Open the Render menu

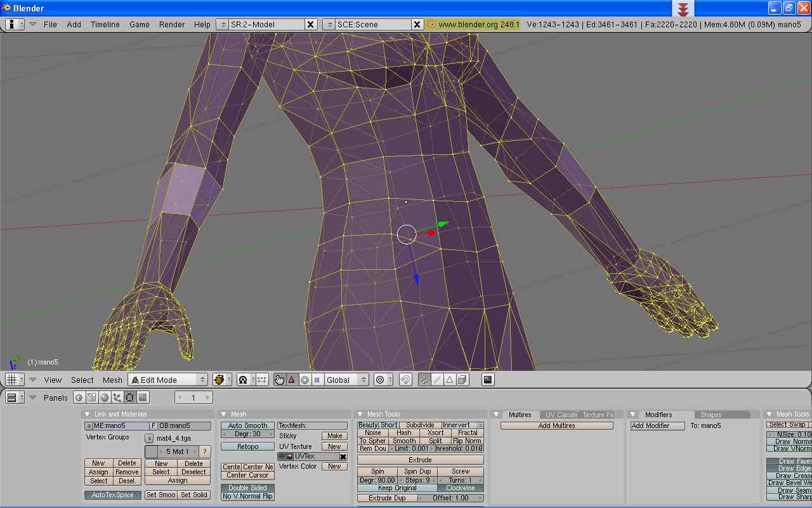[x=172, y=24]
